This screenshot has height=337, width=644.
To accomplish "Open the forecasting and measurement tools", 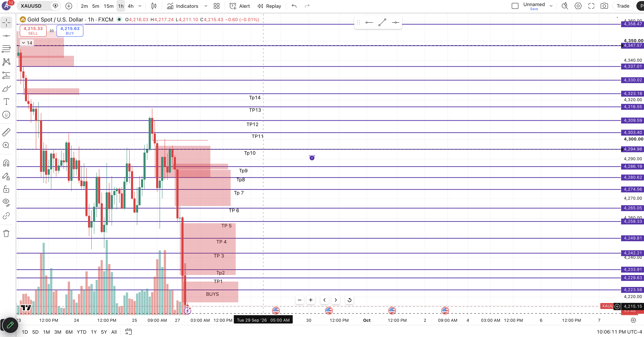I will tap(6, 75).
